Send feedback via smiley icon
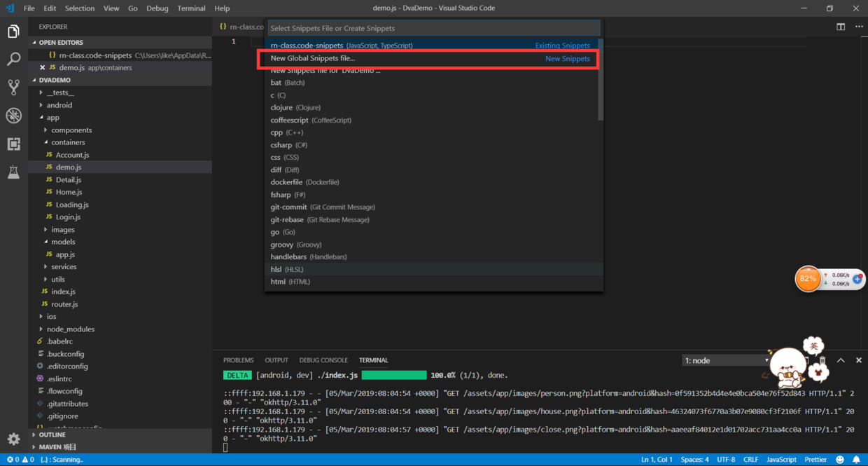The height and width of the screenshot is (466, 868). tap(840, 460)
